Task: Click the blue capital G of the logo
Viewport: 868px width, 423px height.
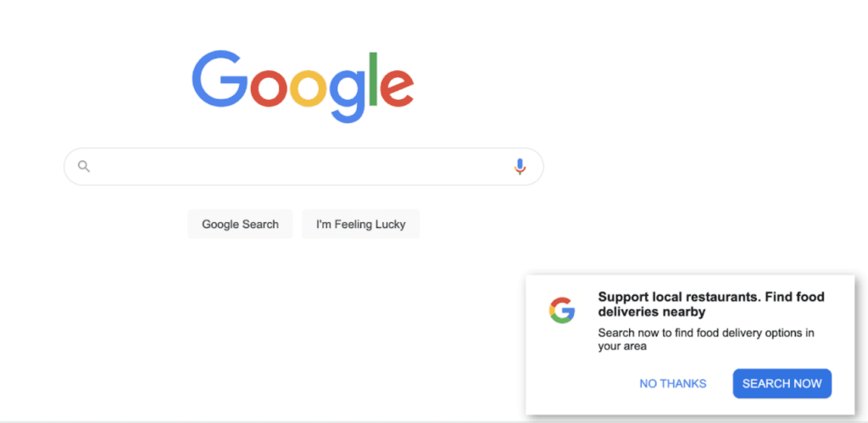Action: (220, 79)
